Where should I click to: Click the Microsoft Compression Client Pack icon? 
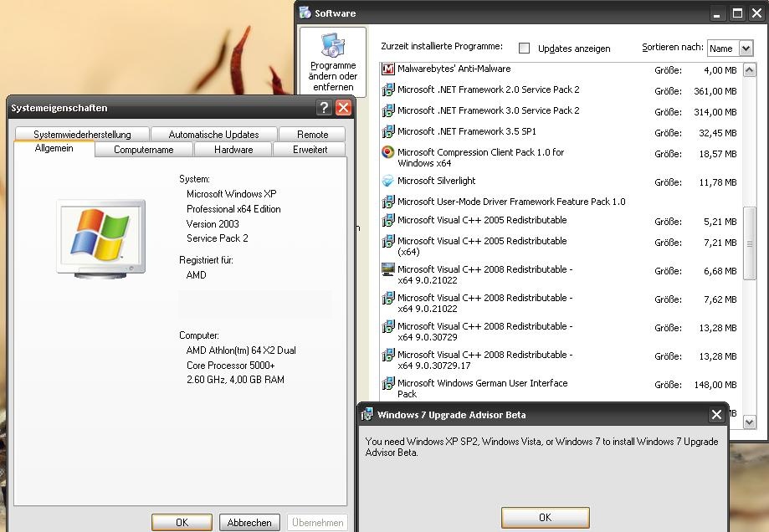[388, 152]
